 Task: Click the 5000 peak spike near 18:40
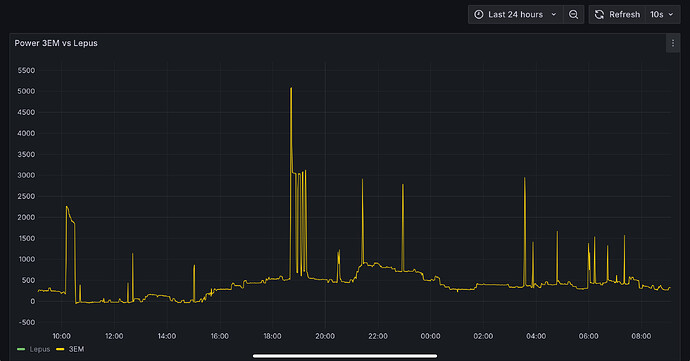291,89
